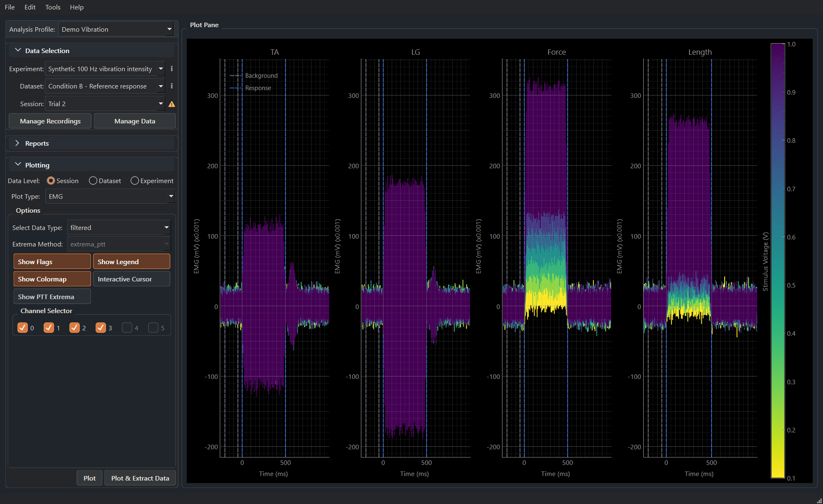This screenshot has height=504, width=823.
Task: Toggle the Show Legend button
Action: (132, 262)
